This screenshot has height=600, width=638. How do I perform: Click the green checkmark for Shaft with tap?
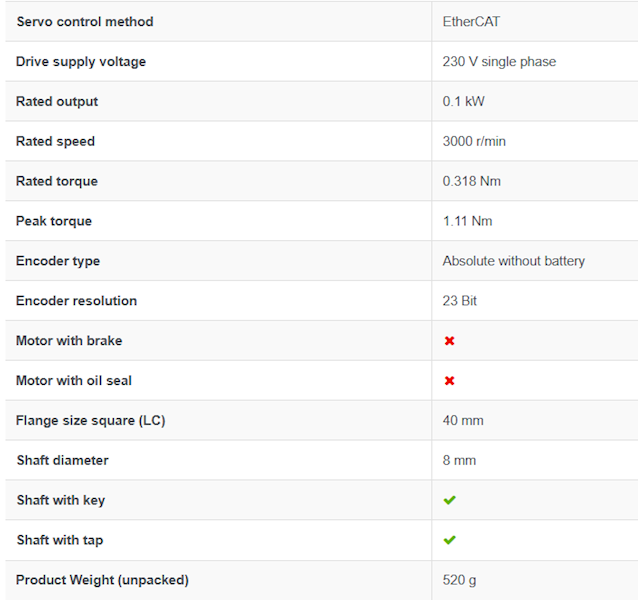tap(450, 540)
